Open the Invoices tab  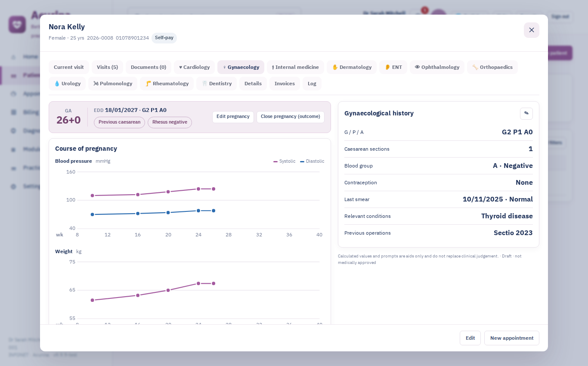pyautogui.click(x=285, y=84)
